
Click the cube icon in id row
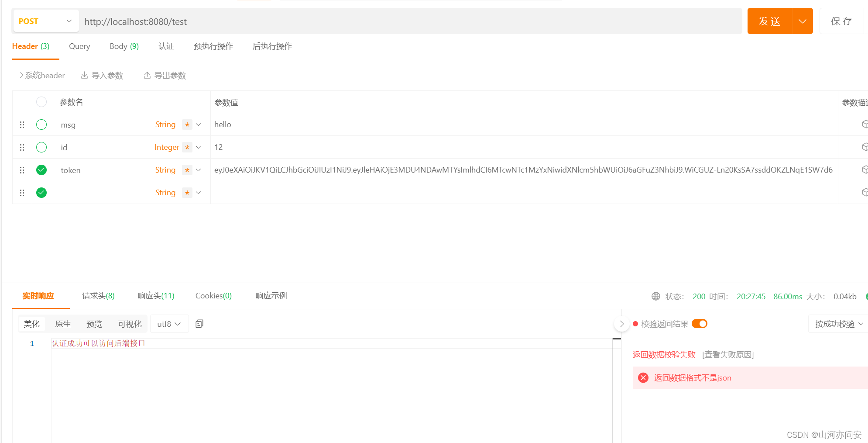tap(865, 147)
